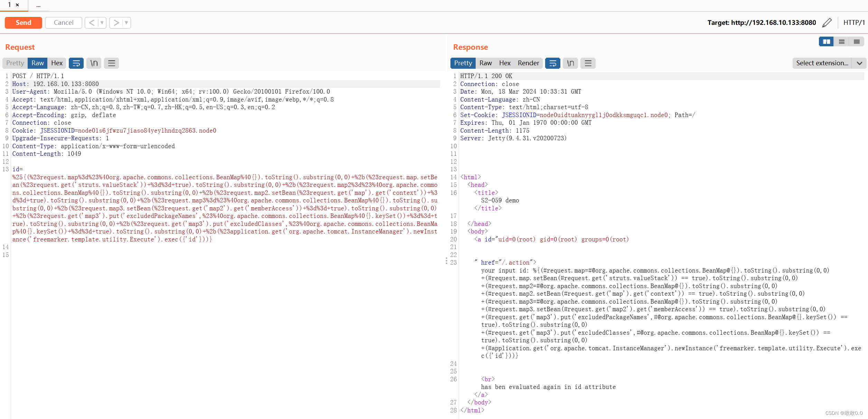Viewport: 868px width, 419px height.
Task: Go forward to next request in history
Action: point(116,23)
